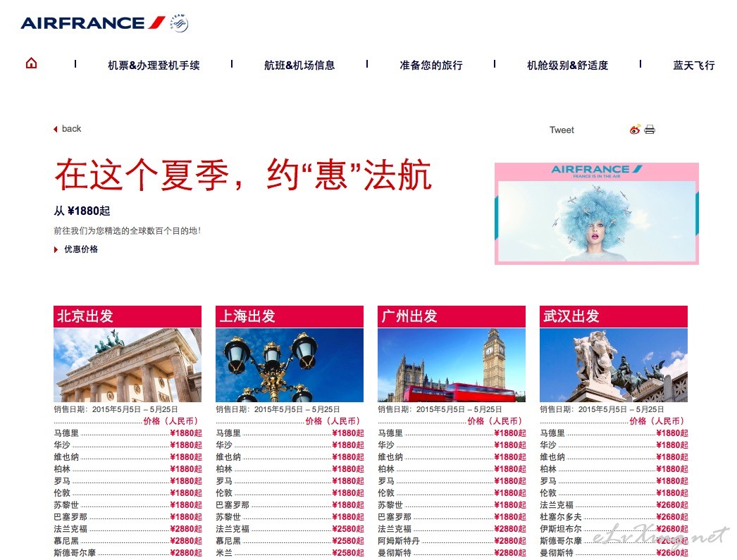This screenshot has width=737, height=560.
Task: Click the 武汉出发 section header
Action: 614,316
